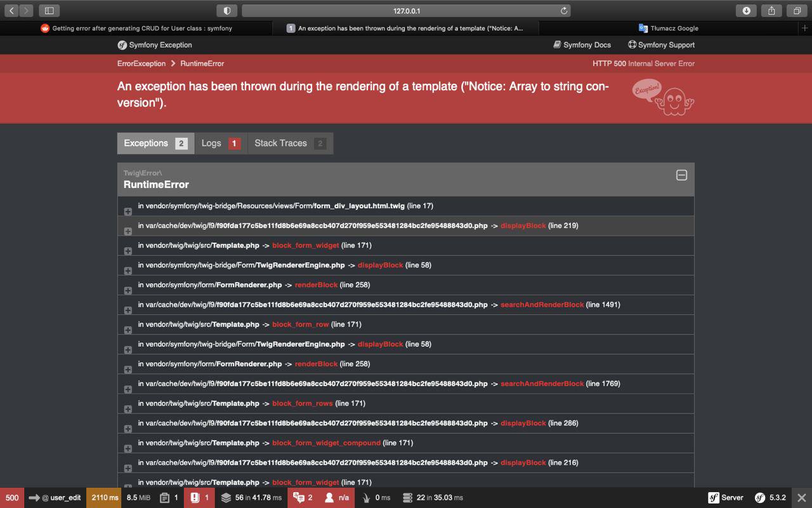The height and width of the screenshot is (508, 812).
Task: Reload the page with the refresh icon
Action: click(564, 10)
